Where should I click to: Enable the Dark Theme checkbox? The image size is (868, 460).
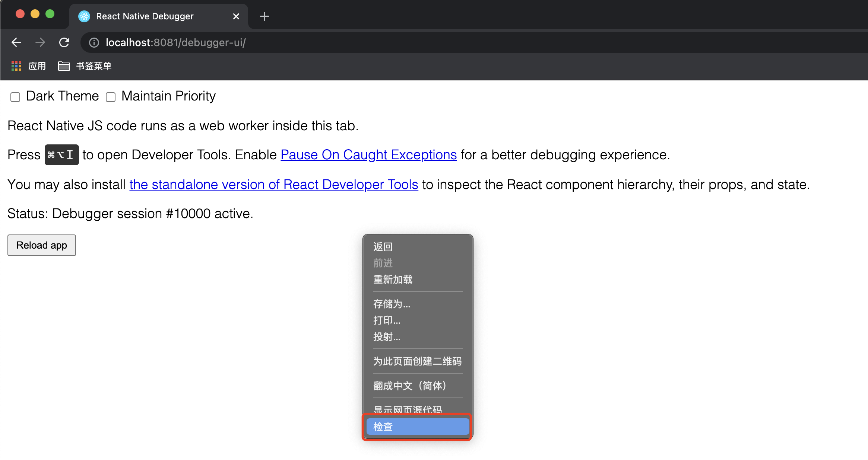point(15,97)
